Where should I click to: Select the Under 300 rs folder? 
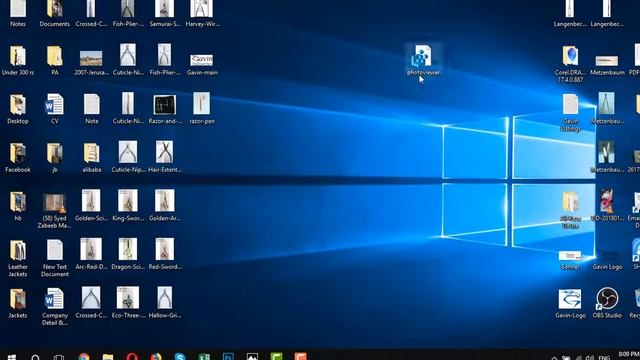18,60
